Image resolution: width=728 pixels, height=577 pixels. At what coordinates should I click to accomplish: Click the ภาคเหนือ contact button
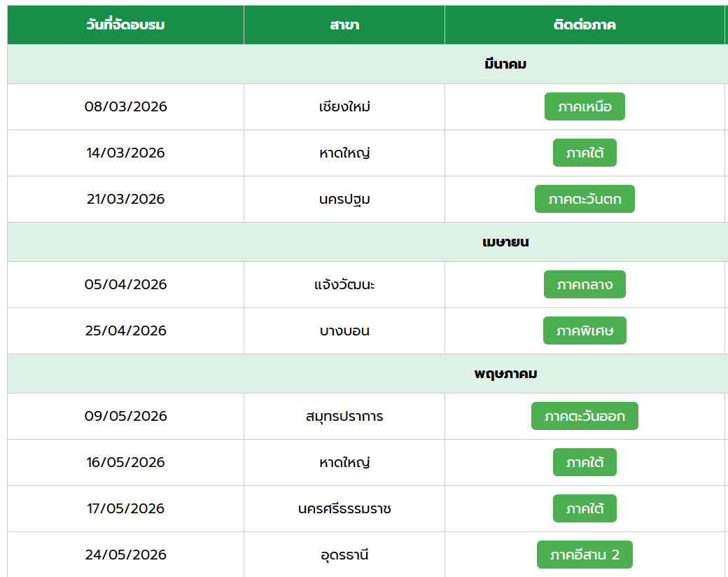tap(584, 107)
